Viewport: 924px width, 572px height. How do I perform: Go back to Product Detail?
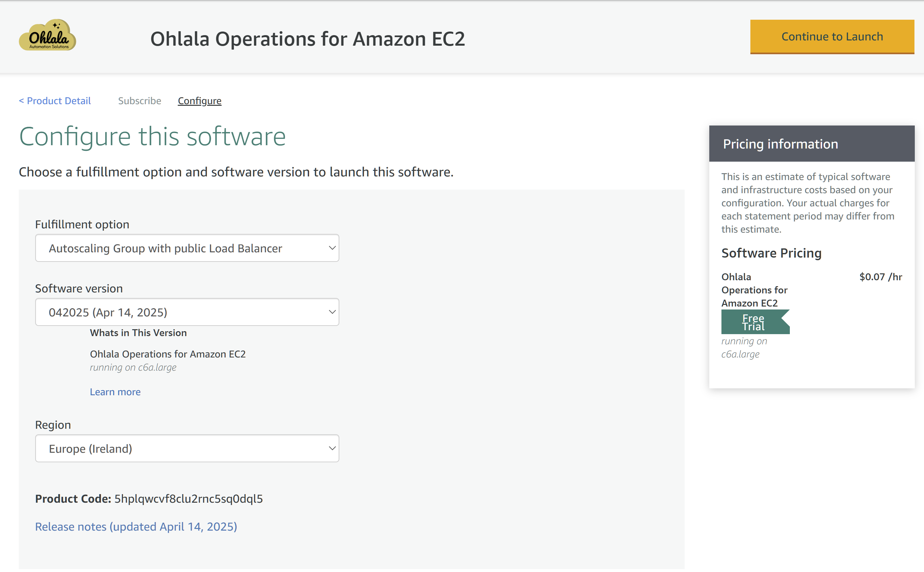55,101
